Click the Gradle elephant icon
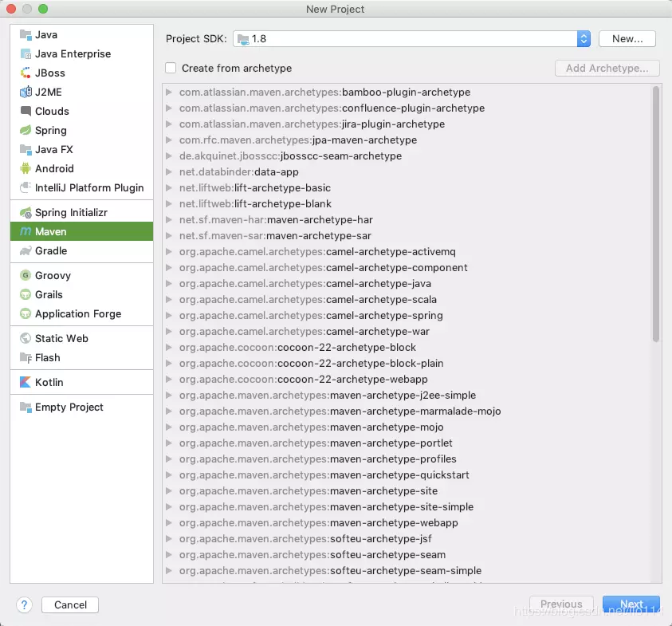The width and height of the screenshot is (672, 626). pos(26,251)
